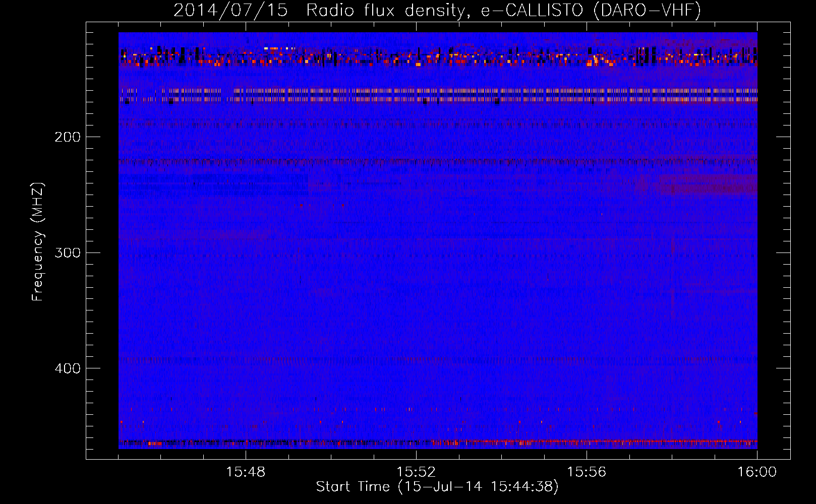This screenshot has width=816, height=504.
Task: Click the 16:00 time tick label
Action: (x=757, y=472)
